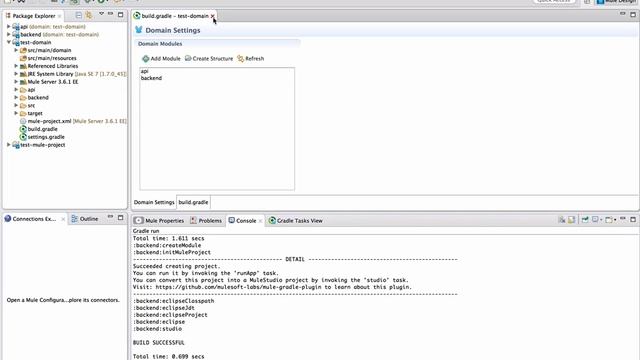Open the Mule Properties tab
The width and height of the screenshot is (640, 360).
tap(160, 220)
